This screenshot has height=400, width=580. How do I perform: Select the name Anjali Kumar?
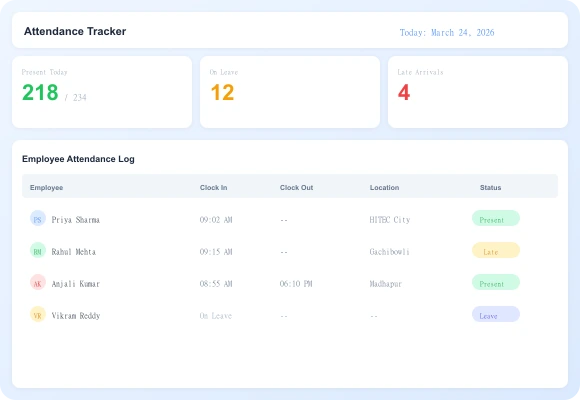click(x=76, y=284)
